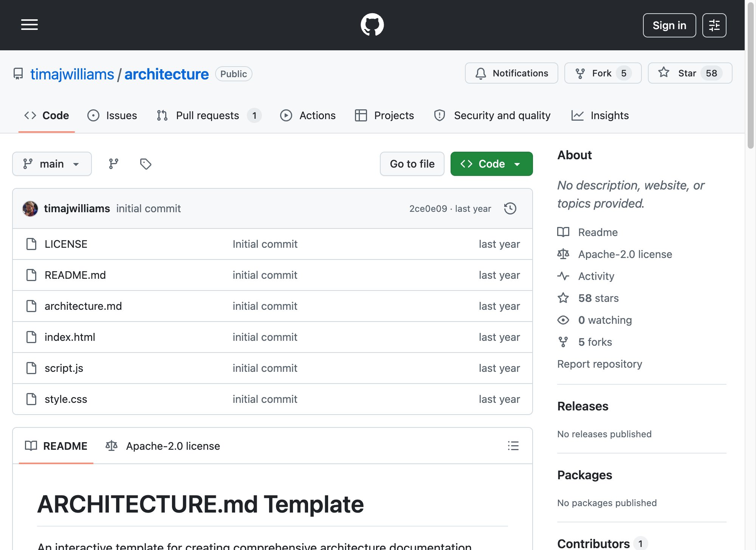Click the file icon beside index.html
756x550 pixels.
tap(31, 337)
